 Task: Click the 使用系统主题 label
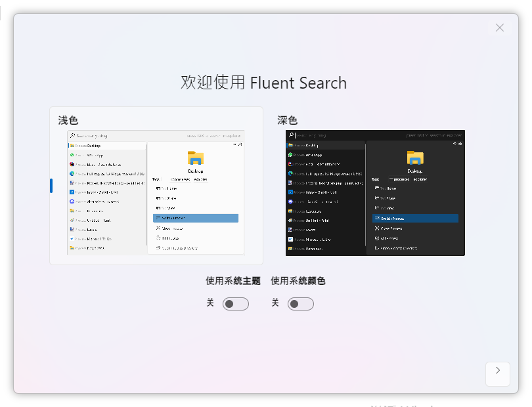coord(233,281)
